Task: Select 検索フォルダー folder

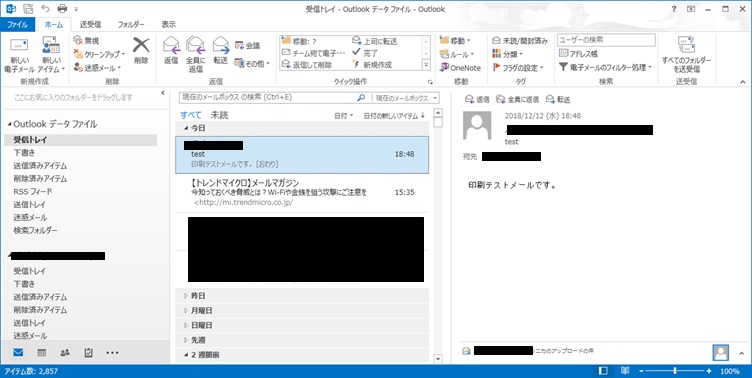Action: (x=35, y=230)
